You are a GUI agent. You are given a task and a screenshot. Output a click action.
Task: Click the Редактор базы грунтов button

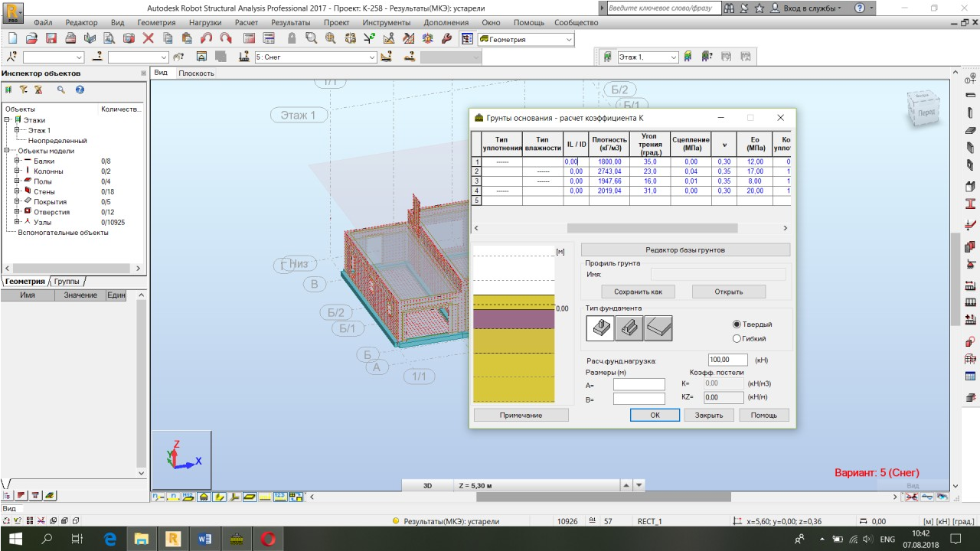(x=685, y=249)
